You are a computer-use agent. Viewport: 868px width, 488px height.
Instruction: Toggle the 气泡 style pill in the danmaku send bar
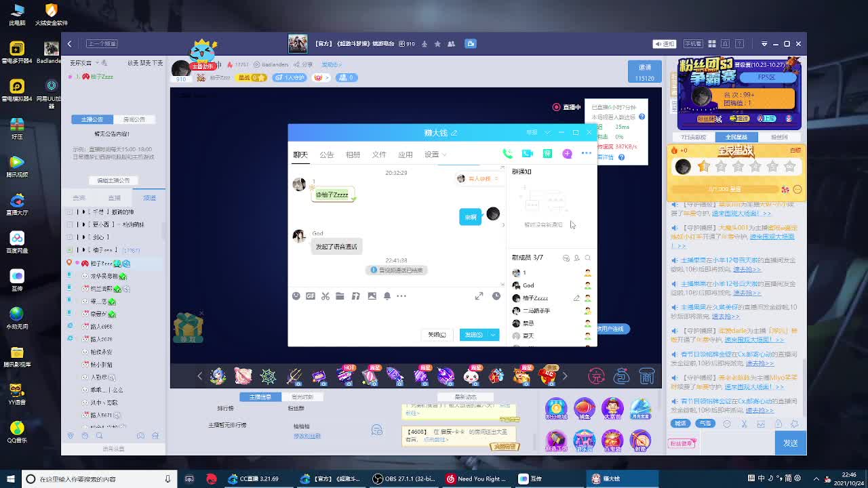(x=706, y=423)
